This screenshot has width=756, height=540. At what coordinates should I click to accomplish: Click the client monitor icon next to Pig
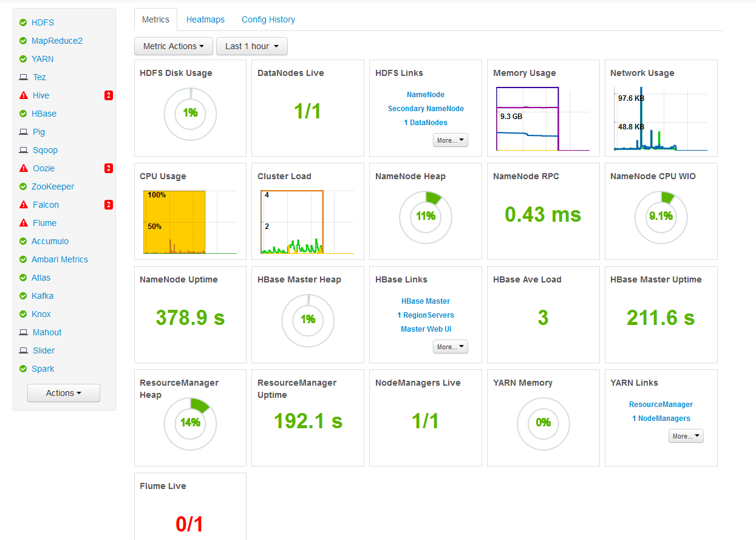22,132
